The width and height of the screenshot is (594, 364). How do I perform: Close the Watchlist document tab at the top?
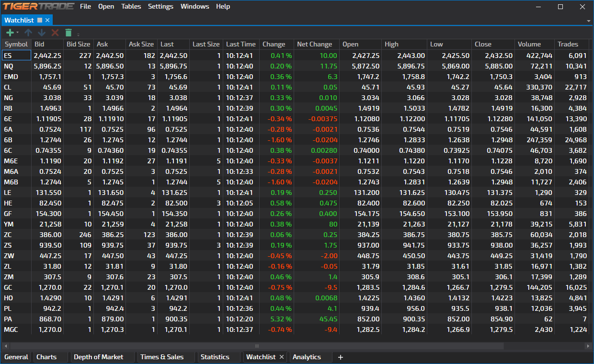(x=47, y=20)
